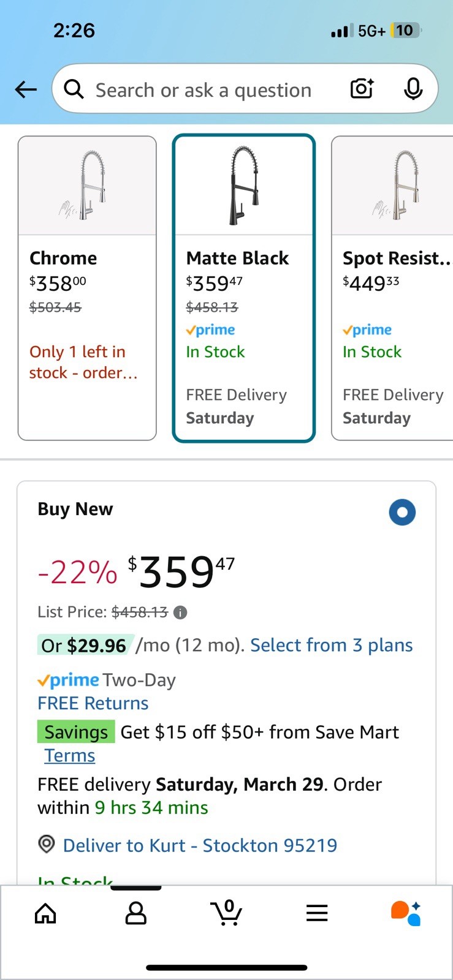Choose the Spot Resist finish card
Screen dimensions: 453x980
(x=392, y=288)
